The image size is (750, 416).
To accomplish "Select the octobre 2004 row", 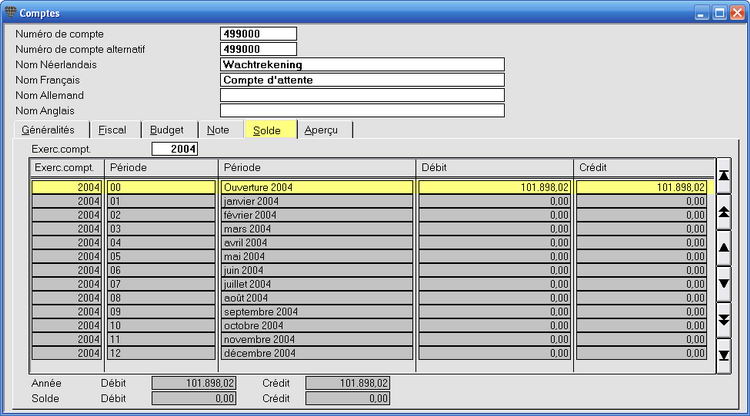I will (369, 326).
